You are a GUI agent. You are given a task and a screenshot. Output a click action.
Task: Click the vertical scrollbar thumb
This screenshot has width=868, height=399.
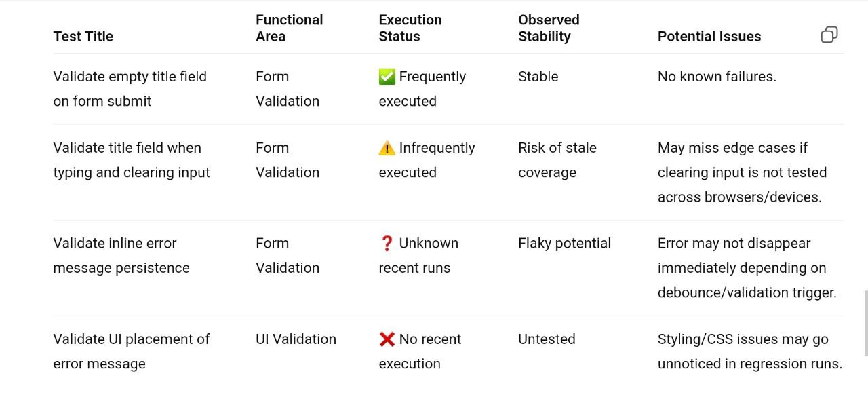click(865, 323)
